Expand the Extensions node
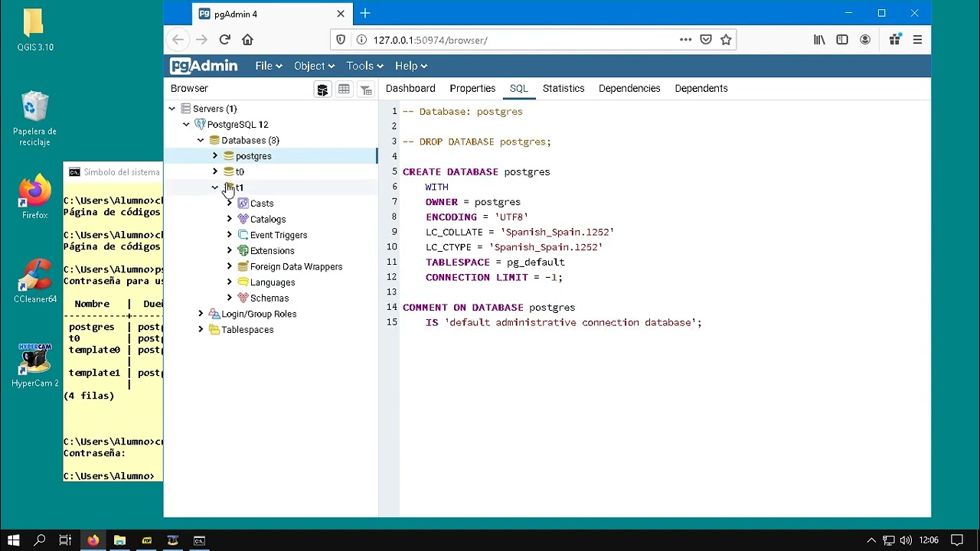 pos(229,251)
